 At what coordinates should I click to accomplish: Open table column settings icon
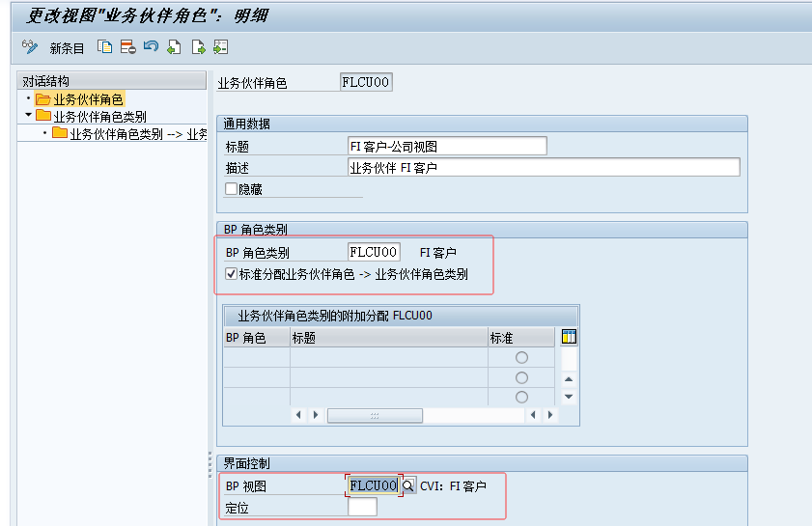(x=569, y=337)
